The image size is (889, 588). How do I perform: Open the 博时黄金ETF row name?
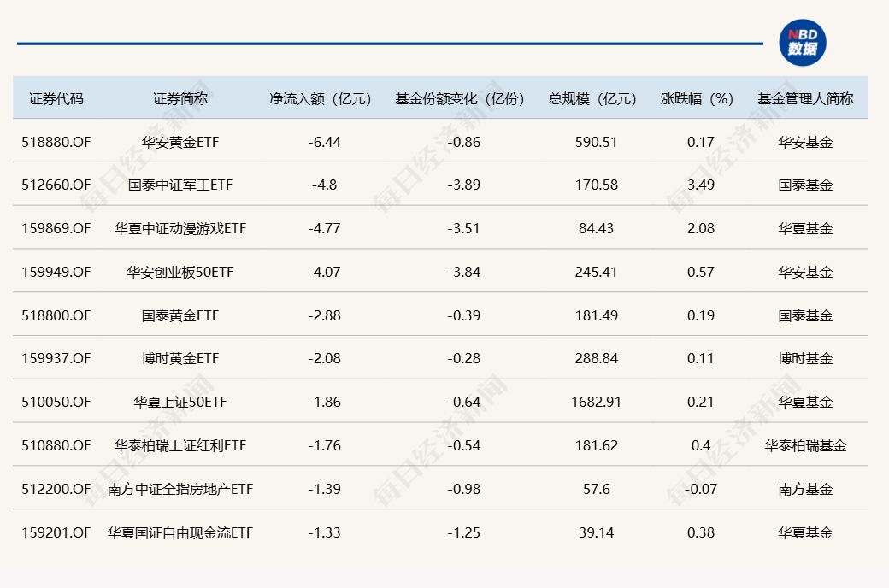point(180,359)
